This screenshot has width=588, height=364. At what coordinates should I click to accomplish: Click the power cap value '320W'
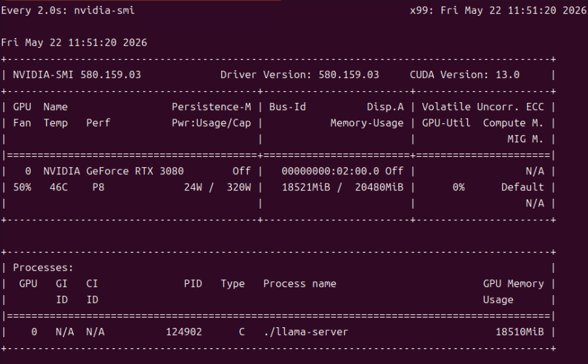click(239, 187)
